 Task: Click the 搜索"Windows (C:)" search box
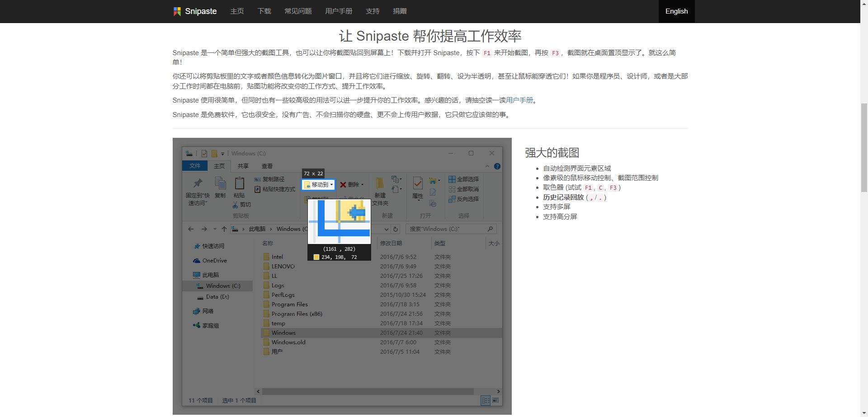pos(451,229)
